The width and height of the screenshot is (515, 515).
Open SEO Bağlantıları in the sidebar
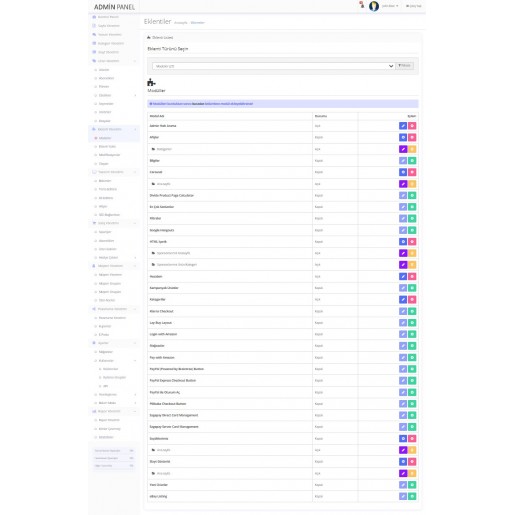click(114, 215)
